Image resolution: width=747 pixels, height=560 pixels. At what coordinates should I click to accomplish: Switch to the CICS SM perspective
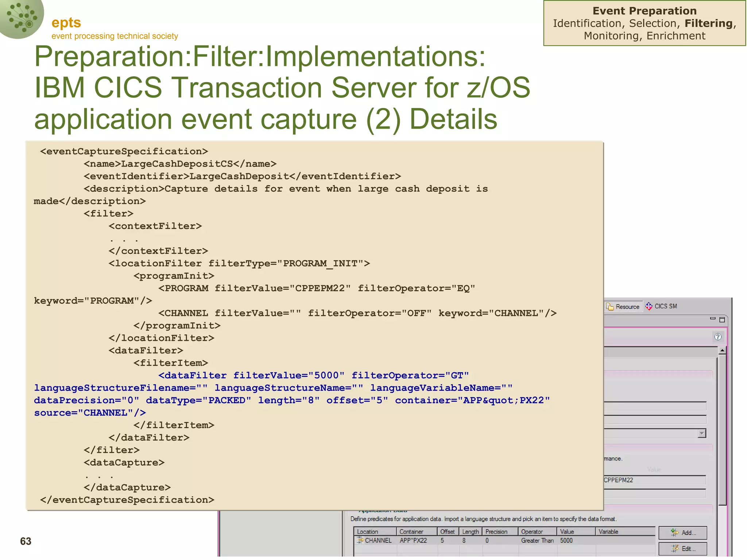(x=665, y=306)
